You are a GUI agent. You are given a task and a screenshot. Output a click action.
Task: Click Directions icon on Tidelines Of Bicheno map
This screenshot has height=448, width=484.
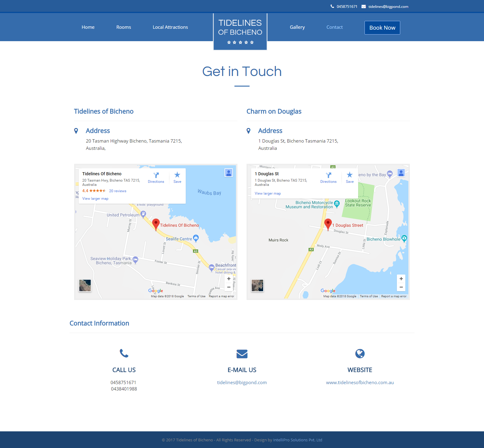click(x=156, y=176)
